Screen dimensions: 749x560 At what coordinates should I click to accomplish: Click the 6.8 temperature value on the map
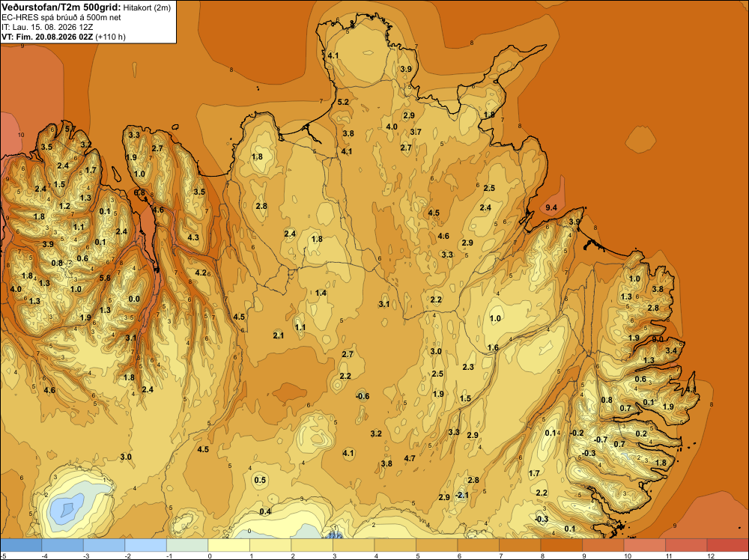[139, 192]
